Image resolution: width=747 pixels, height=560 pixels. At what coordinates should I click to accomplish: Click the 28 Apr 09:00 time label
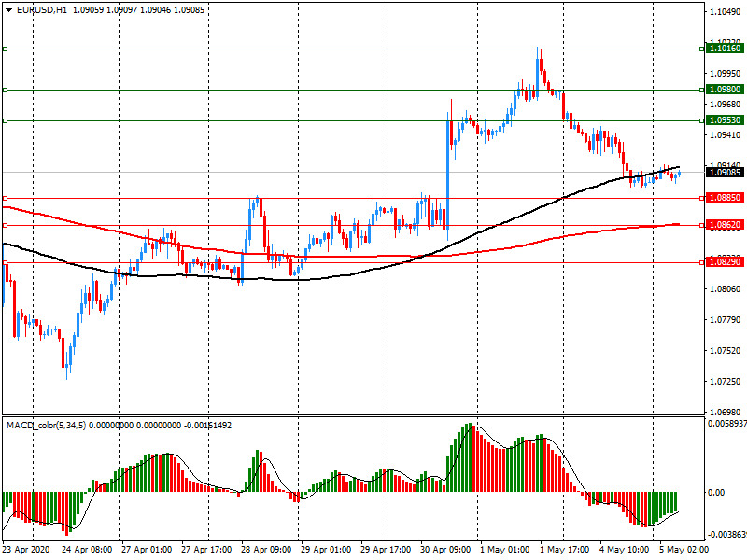click(266, 550)
